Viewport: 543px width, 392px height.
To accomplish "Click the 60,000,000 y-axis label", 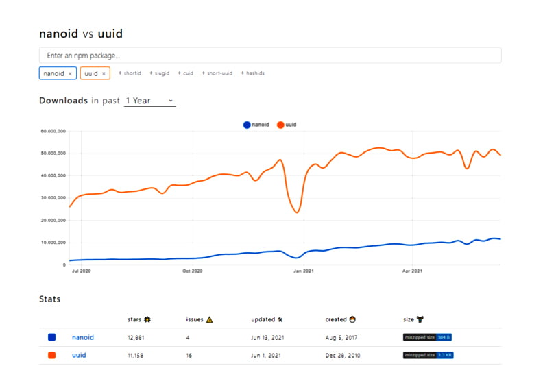I will click(x=53, y=132).
